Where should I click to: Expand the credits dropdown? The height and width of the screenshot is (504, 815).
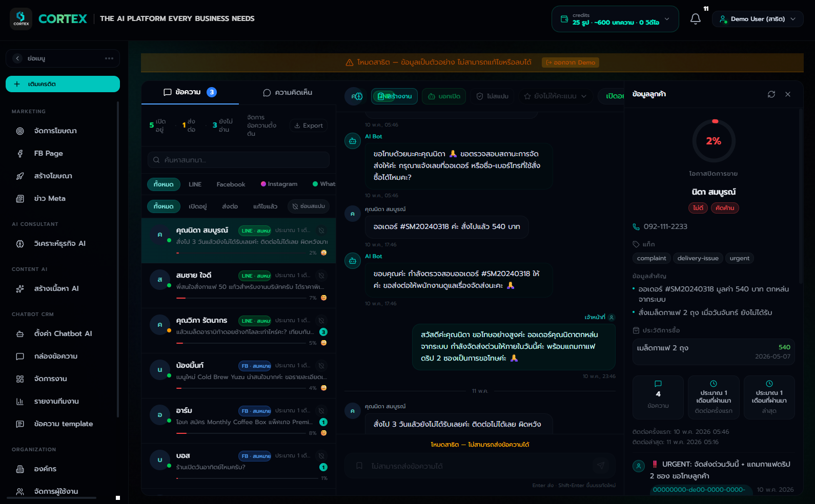[615, 19]
